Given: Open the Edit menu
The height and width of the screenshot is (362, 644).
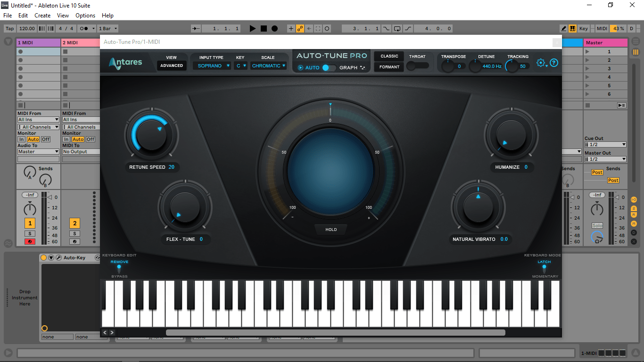Looking at the screenshot, I should click(23, 16).
